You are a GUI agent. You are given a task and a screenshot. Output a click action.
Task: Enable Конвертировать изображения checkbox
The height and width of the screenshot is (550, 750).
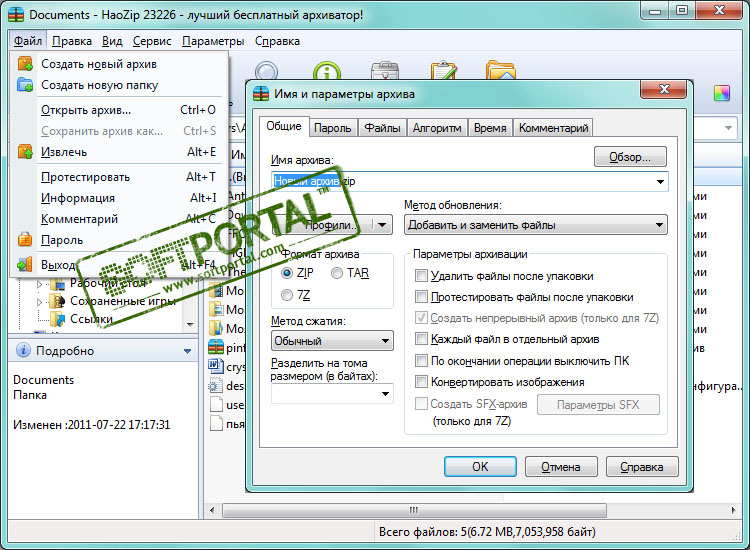coord(421,382)
